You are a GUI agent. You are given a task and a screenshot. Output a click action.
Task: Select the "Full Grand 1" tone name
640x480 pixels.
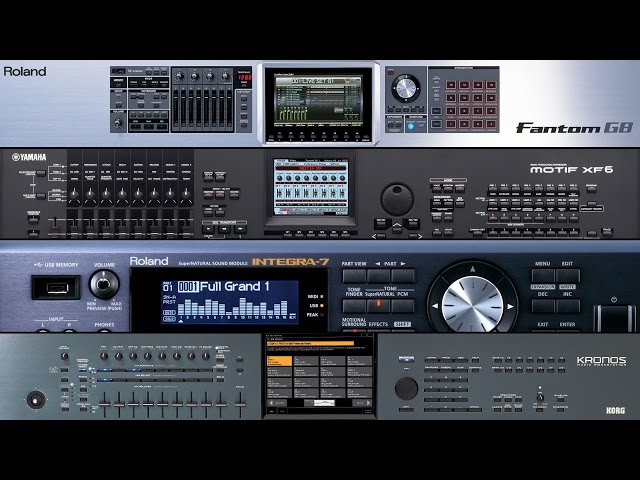point(234,287)
